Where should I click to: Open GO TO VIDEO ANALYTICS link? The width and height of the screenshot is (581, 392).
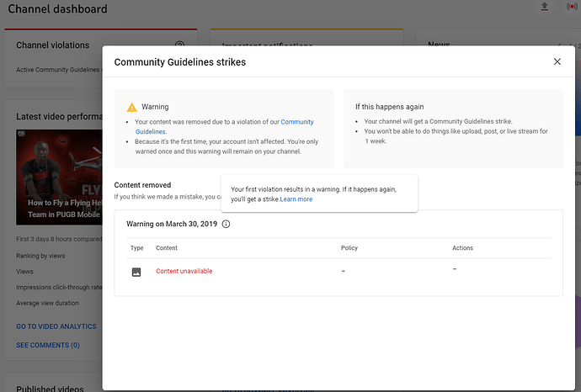tap(56, 326)
